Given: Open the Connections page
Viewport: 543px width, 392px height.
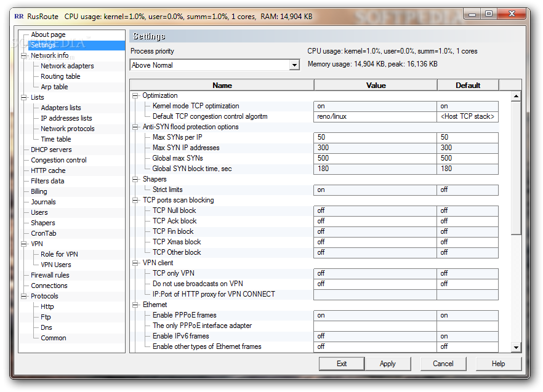Looking at the screenshot, I should click(x=49, y=286).
